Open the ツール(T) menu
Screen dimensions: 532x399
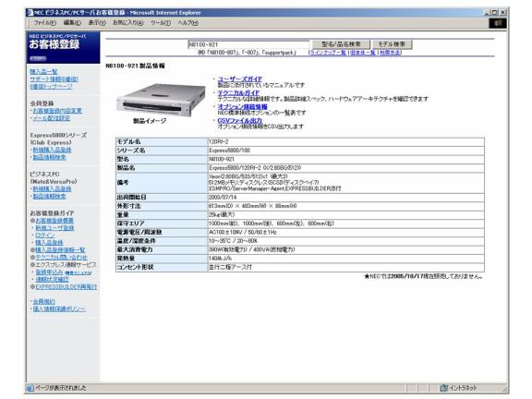(x=161, y=23)
